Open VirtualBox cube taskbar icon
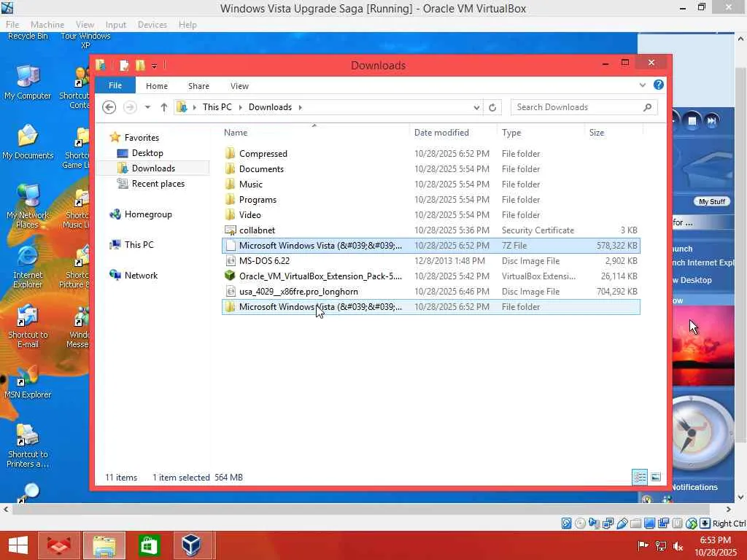 192,545
